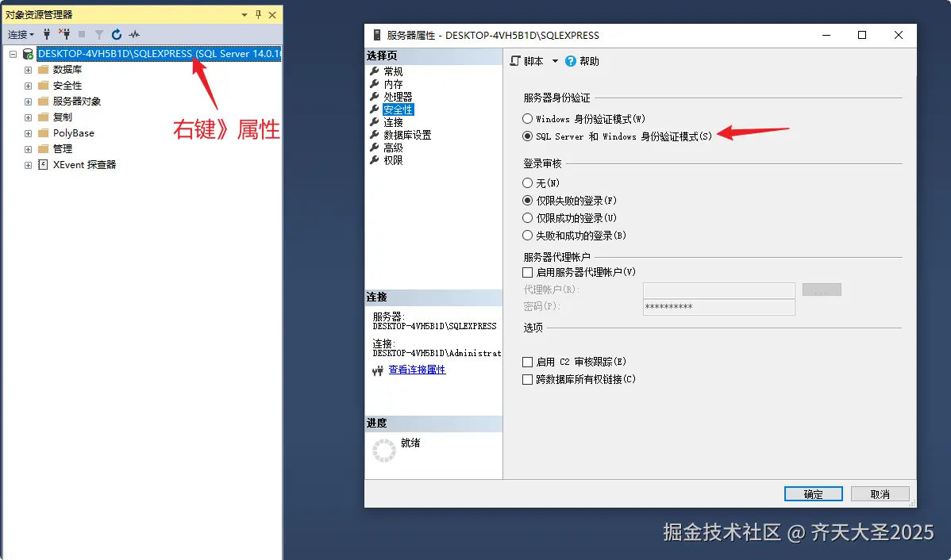This screenshot has height=560, width=951.
Task: Pin the Object Explorer panel
Action: [258, 14]
